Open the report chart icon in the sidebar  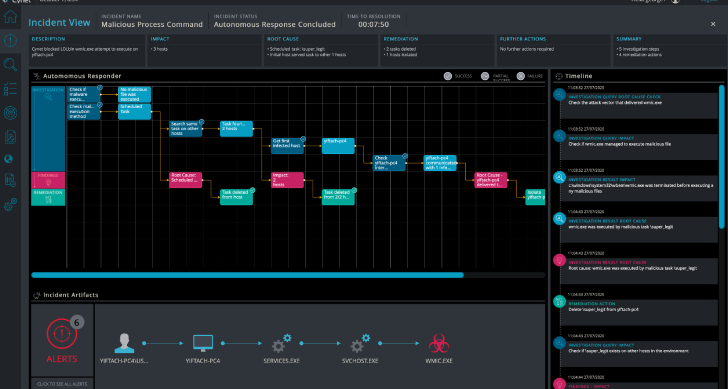tap(10, 136)
